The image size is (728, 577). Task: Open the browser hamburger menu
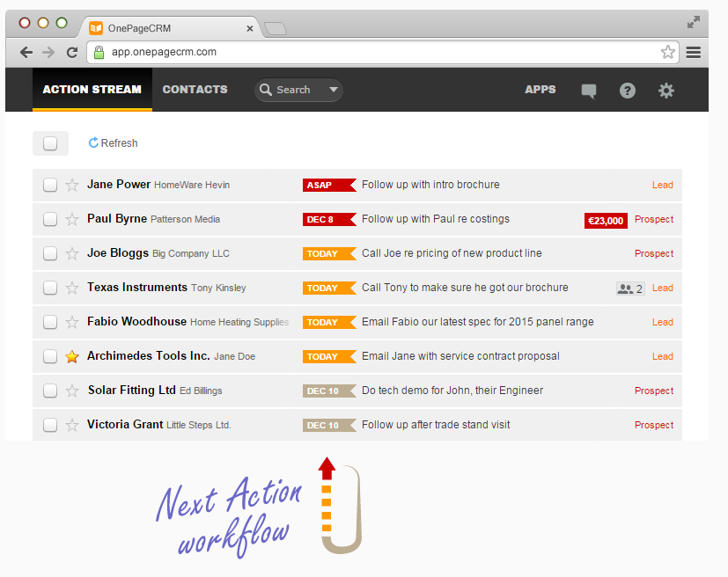point(694,53)
